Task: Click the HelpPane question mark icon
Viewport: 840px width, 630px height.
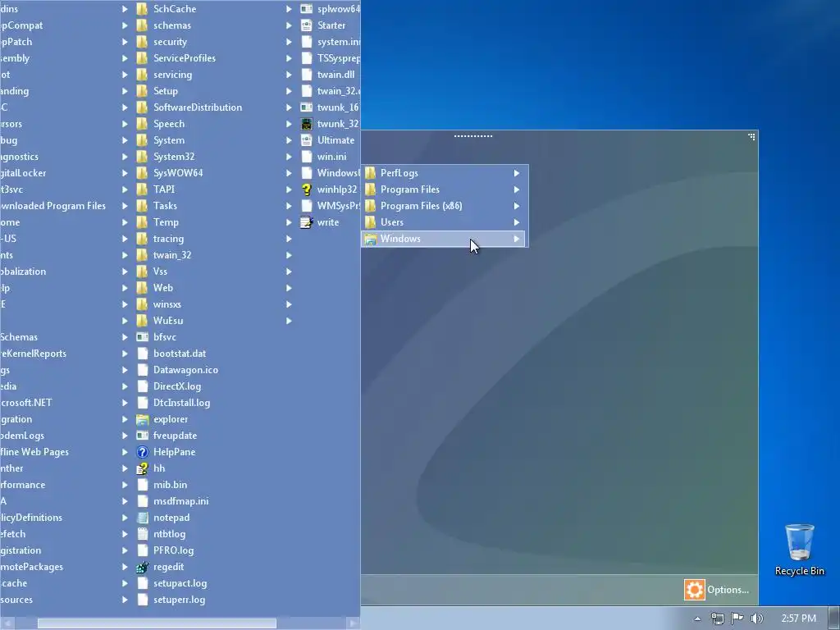Action: point(142,452)
